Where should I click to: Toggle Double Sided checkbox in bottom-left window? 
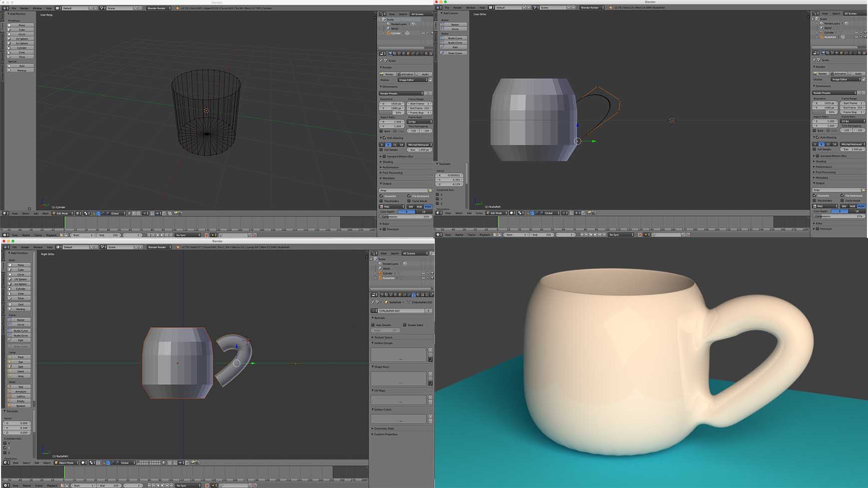(x=405, y=325)
